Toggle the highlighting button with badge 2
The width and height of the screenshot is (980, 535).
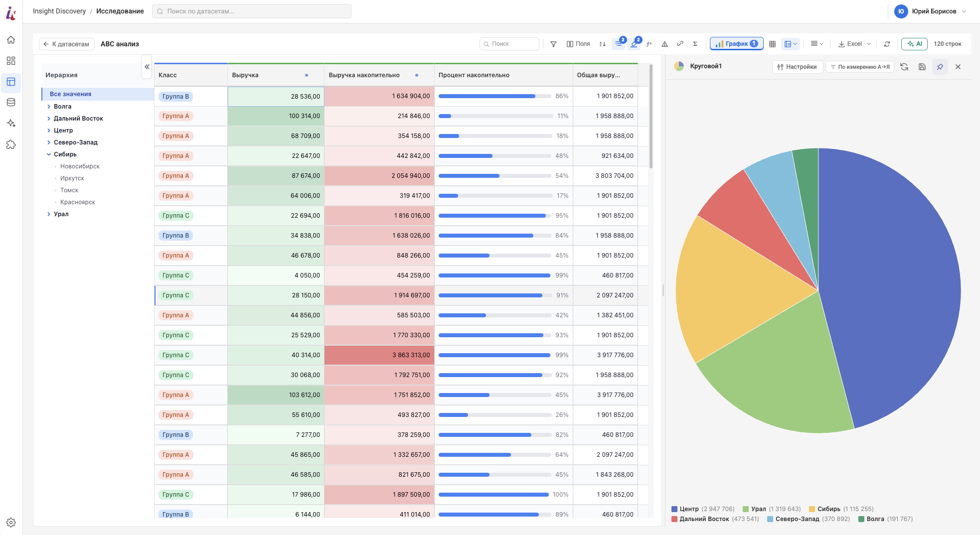[x=634, y=44]
